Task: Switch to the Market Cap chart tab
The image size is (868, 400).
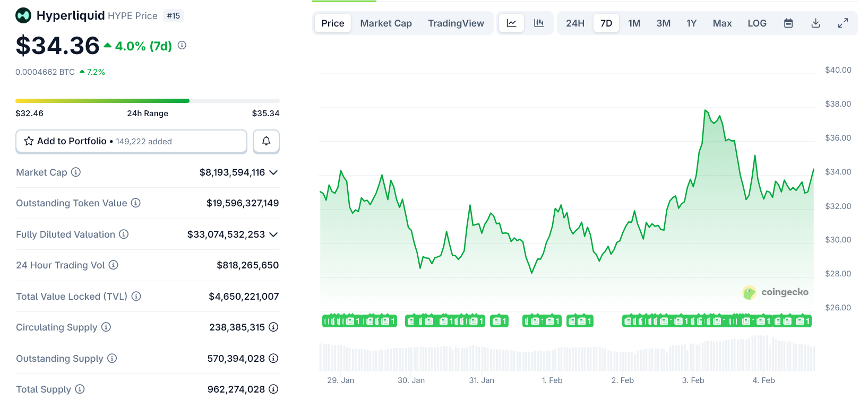Action: pyautogui.click(x=386, y=23)
